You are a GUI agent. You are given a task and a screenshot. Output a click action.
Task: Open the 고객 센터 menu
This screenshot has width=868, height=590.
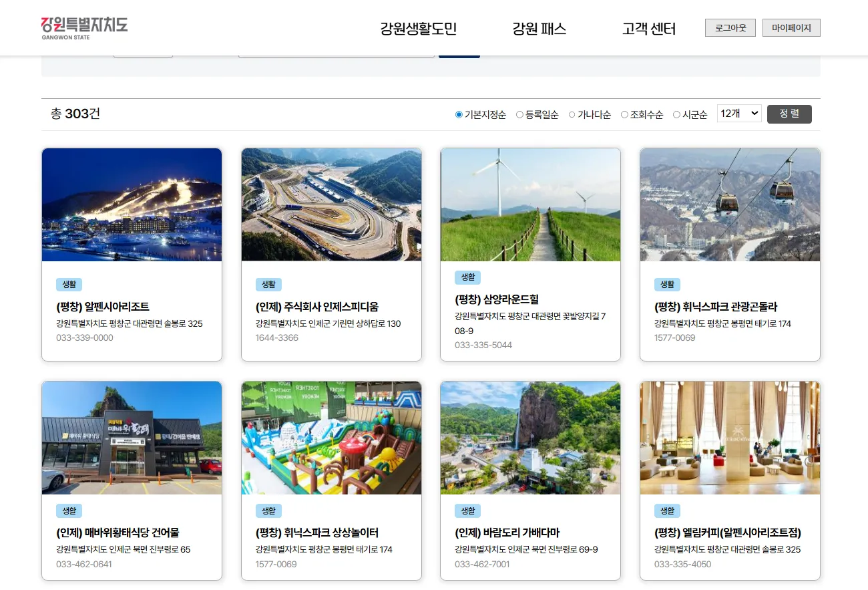pyautogui.click(x=648, y=28)
